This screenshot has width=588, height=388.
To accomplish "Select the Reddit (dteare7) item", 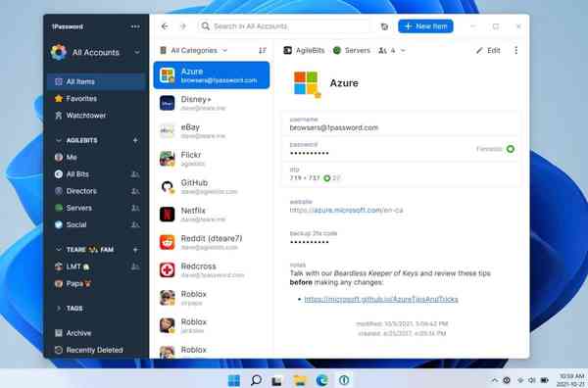I will pyautogui.click(x=212, y=242).
